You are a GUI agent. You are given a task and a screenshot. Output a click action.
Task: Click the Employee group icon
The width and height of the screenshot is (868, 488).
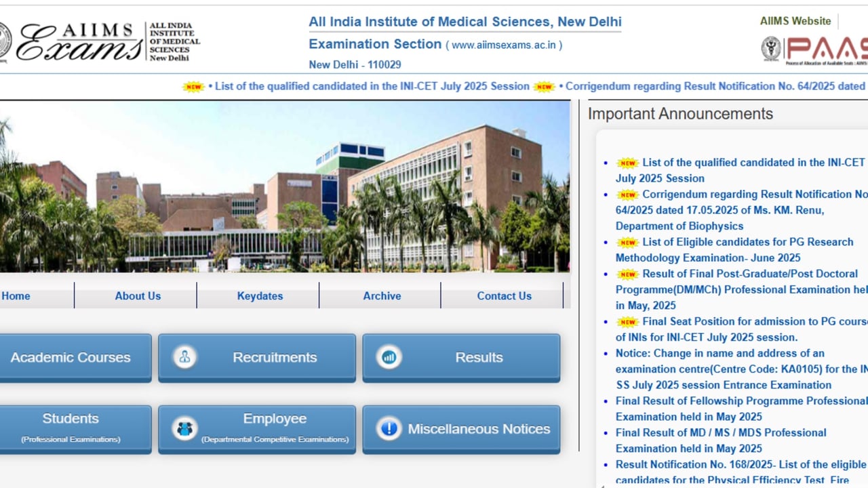point(184,428)
